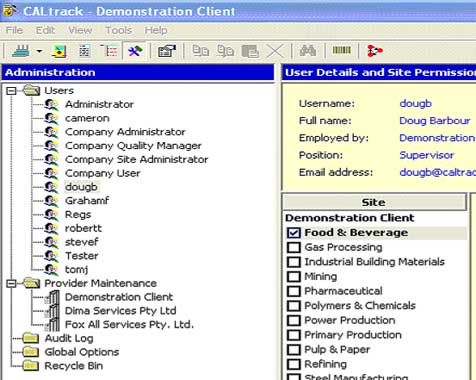Viewport: 476px width, 380px height.
Task: Select Company Administrator user
Action: click(x=125, y=132)
